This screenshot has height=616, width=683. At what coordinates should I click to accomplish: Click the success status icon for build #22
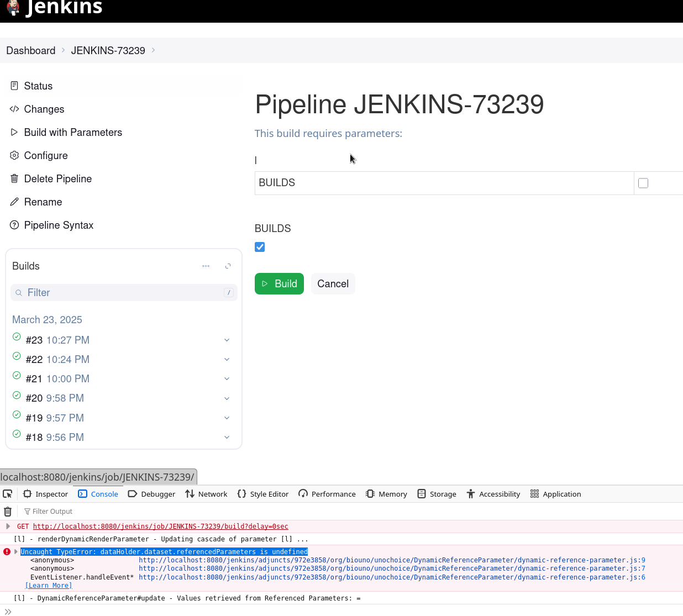tap(17, 356)
